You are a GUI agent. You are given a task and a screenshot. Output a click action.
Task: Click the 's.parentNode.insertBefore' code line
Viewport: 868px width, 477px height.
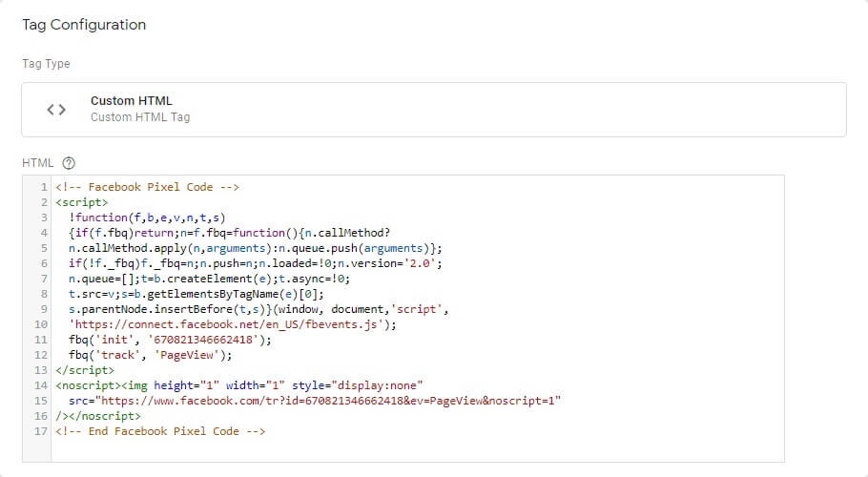(x=258, y=309)
